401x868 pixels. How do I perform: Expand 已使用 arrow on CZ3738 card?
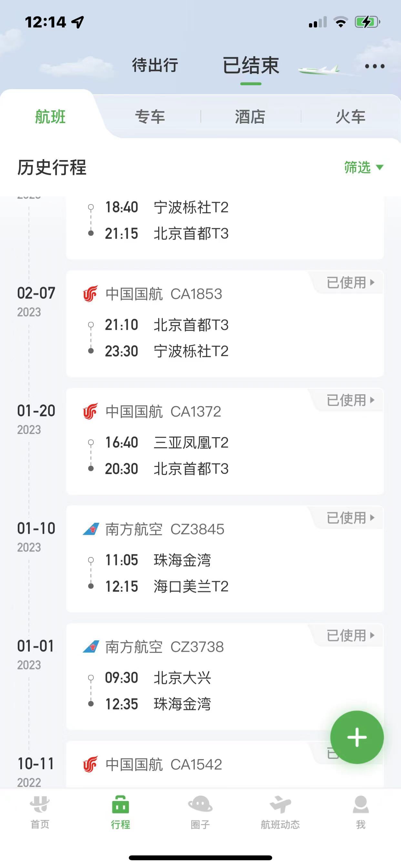(x=372, y=635)
